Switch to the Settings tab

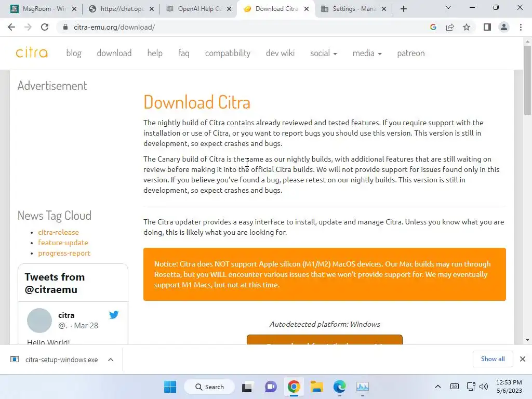[353, 9]
